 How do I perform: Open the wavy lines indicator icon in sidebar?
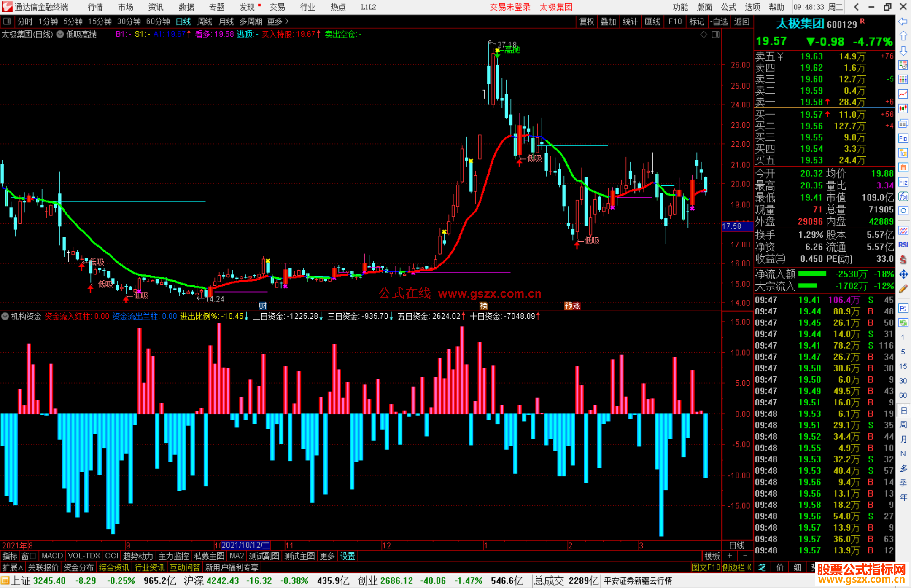903,230
